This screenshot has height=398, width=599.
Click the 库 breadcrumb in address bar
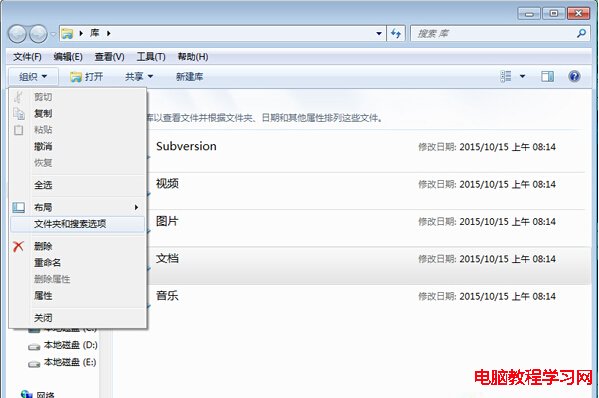click(x=94, y=34)
